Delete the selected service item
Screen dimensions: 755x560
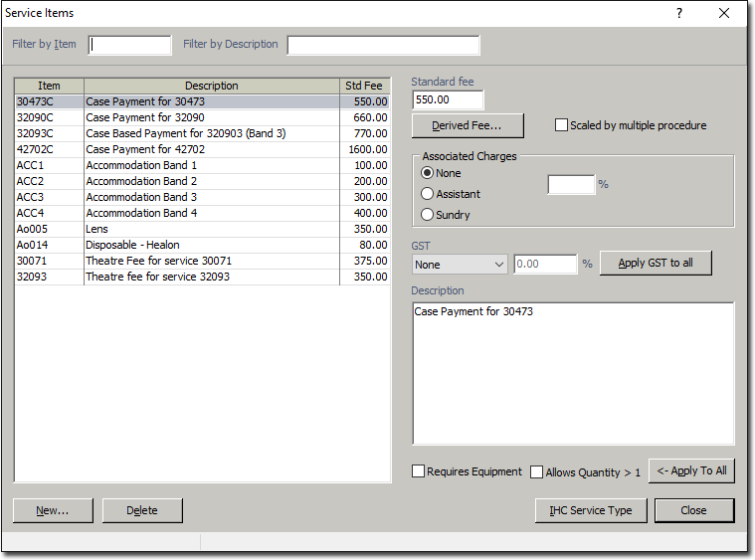[x=142, y=510]
